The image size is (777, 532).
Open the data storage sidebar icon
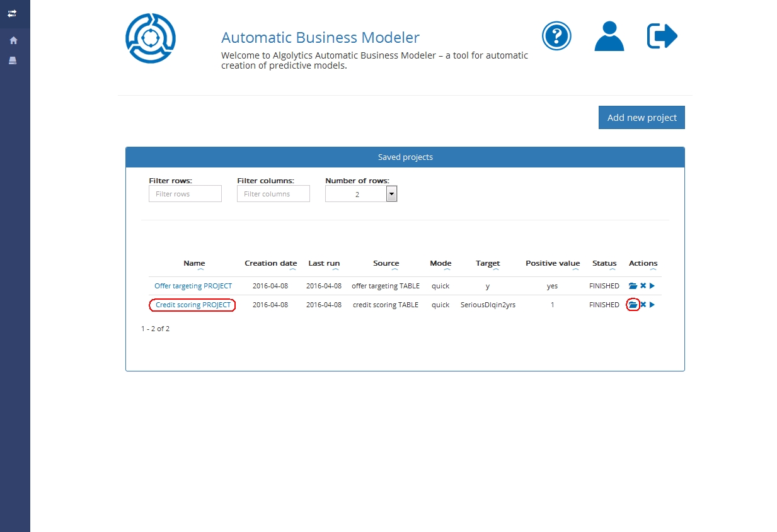click(13, 60)
